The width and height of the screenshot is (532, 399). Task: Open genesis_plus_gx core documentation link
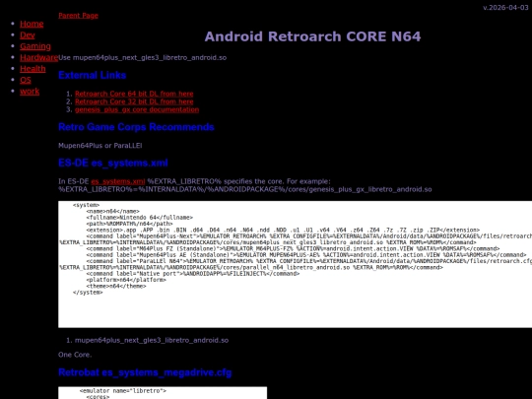click(137, 109)
